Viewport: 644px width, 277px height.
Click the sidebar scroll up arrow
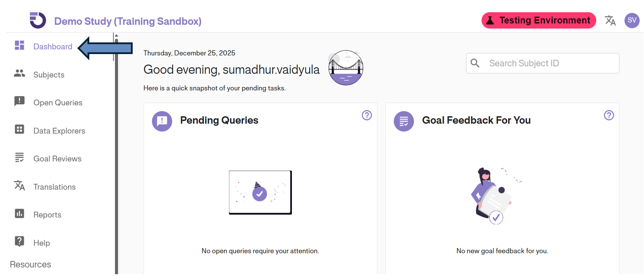pos(116,36)
